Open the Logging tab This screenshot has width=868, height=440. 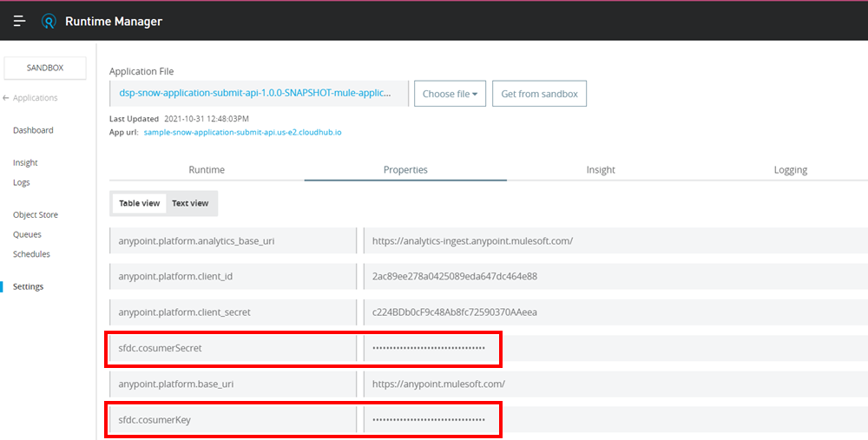point(790,170)
